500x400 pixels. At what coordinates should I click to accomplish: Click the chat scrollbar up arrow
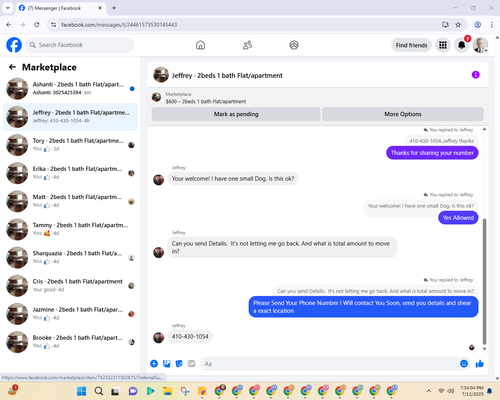coord(484,129)
